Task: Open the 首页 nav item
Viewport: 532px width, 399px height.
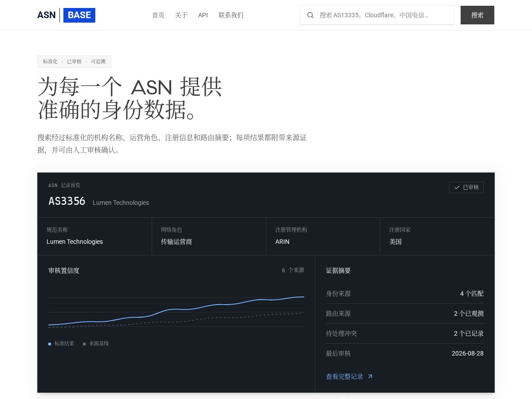Action: point(158,15)
